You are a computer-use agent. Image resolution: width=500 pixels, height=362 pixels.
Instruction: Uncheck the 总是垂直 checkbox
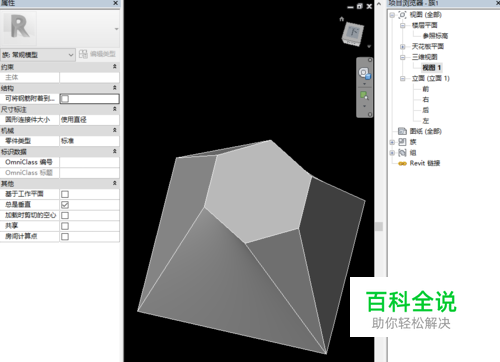(65, 205)
